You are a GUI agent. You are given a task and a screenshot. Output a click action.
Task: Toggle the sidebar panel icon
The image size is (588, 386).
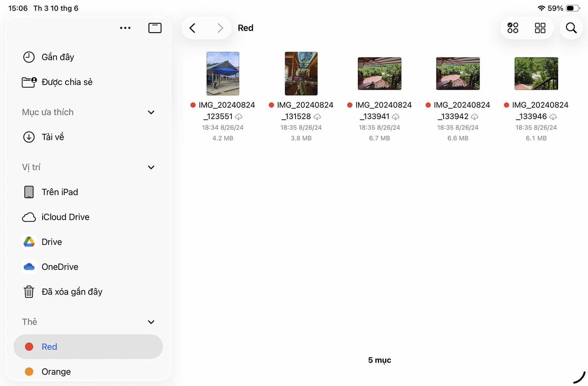tap(155, 28)
